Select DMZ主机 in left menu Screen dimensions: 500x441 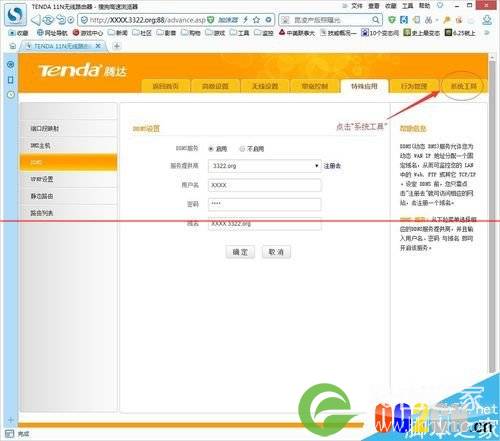69,145
